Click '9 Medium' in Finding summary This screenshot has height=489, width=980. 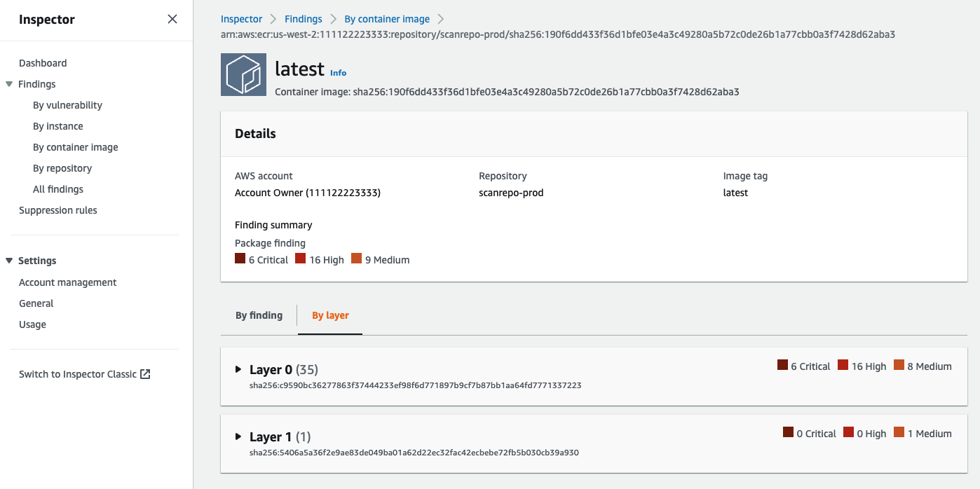click(387, 260)
